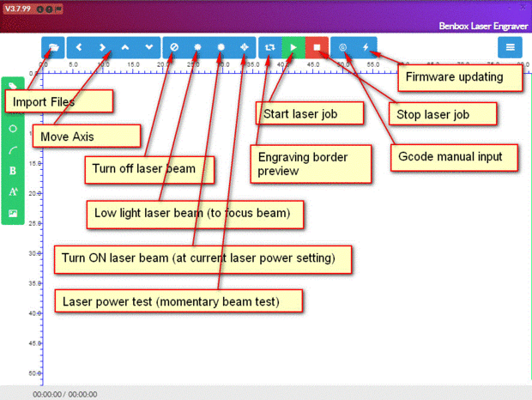Image resolution: width=532 pixels, height=400 pixels.
Task: Enable low light laser focus beam
Action: coord(197,47)
